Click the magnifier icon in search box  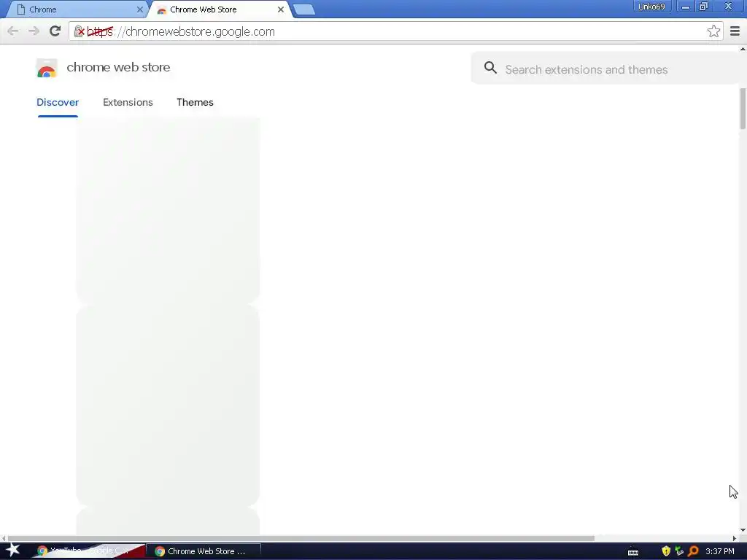click(490, 68)
